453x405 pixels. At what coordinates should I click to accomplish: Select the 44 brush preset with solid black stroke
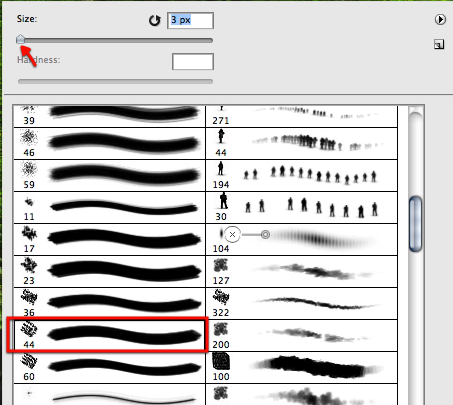pyautogui.click(x=109, y=335)
